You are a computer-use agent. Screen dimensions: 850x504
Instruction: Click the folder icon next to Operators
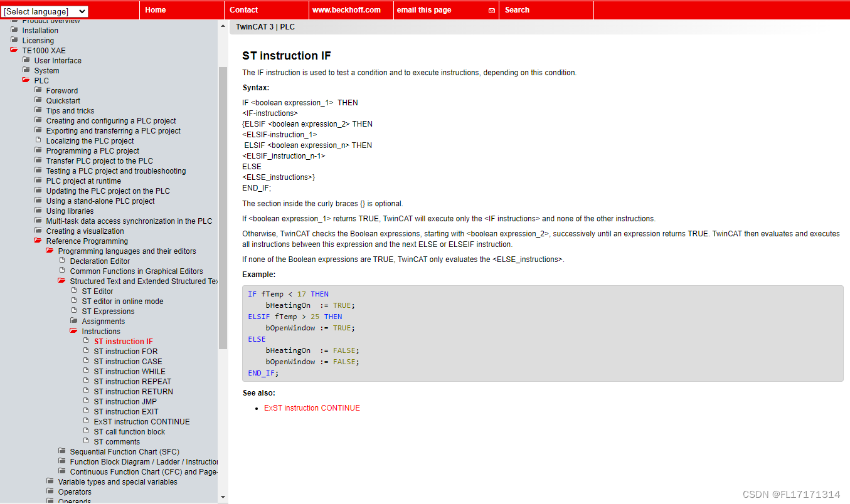click(x=50, y=491)
